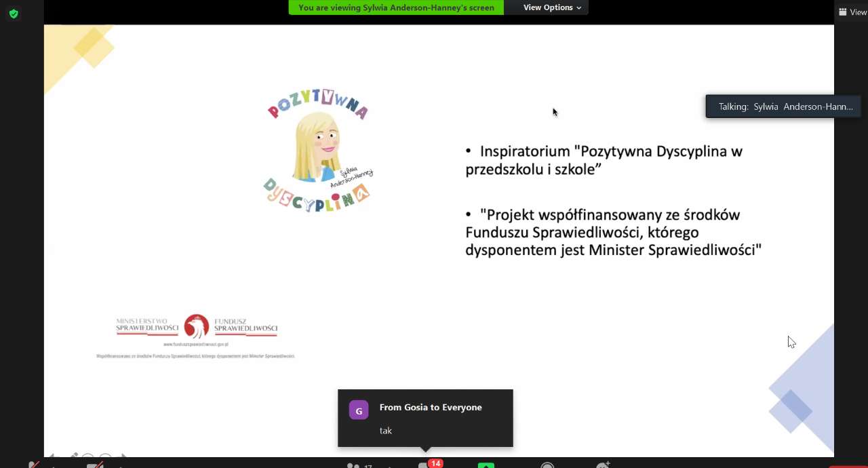Open the Chat icon with 14 badge

[x=425, y=465]
